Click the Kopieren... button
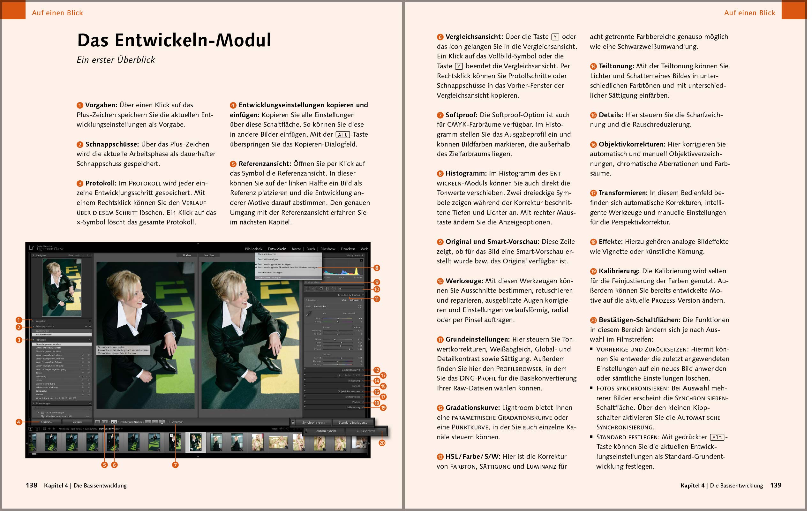This screenshot has height=514, width=812. click(47, 422)
